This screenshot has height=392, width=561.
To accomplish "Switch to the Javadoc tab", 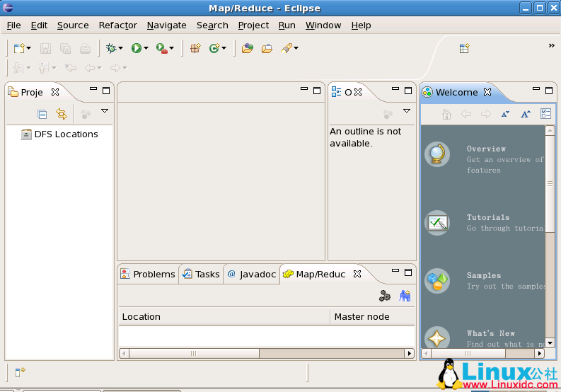I will tap(252, 275).
